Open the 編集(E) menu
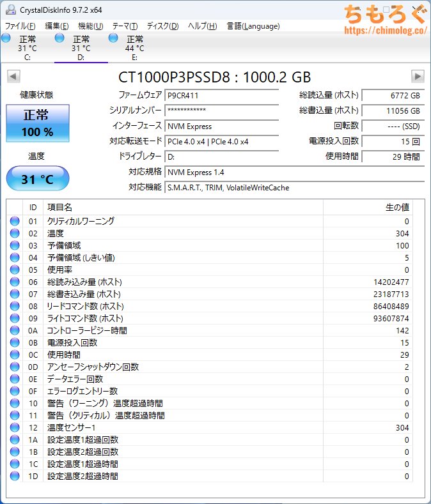431x504 pixels. tap(57, 26)
